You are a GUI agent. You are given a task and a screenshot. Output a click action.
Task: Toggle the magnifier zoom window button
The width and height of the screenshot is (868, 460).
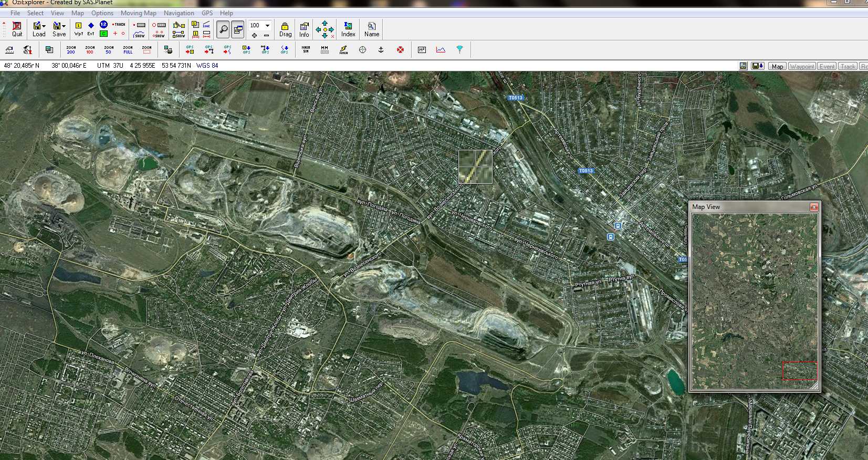[x=223, y=29]
